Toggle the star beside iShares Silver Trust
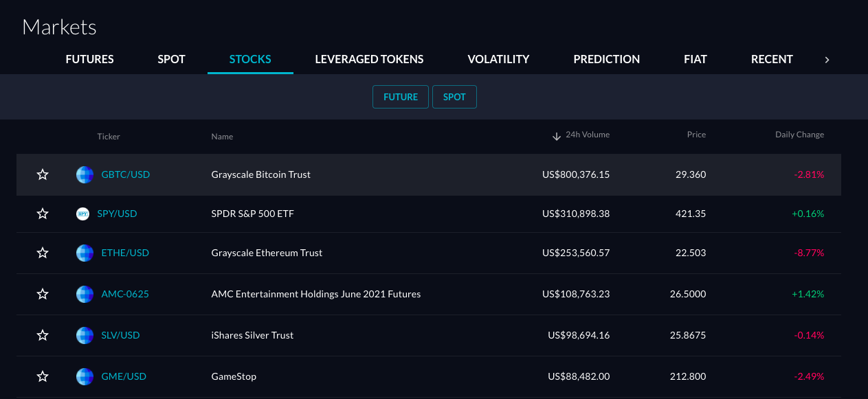 [43, 335]
